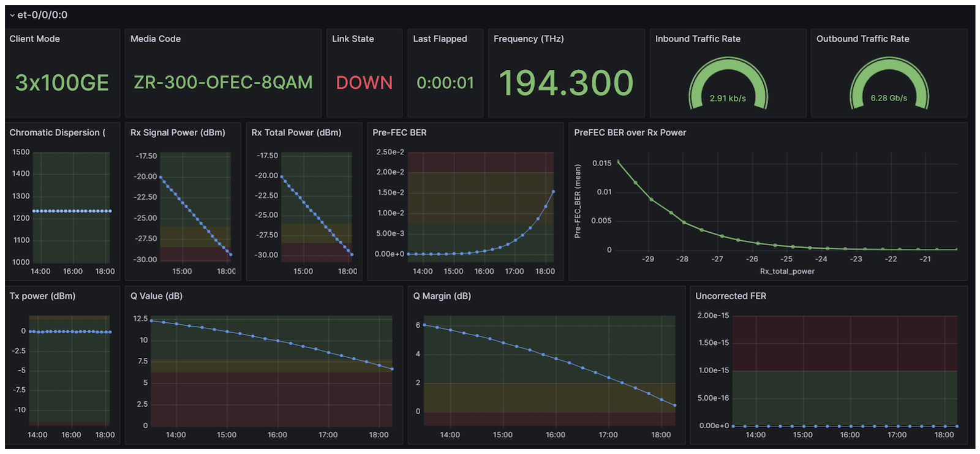
Task: Select the Outbound Traffic Rate panel title
Action: (x=862, y=39)
